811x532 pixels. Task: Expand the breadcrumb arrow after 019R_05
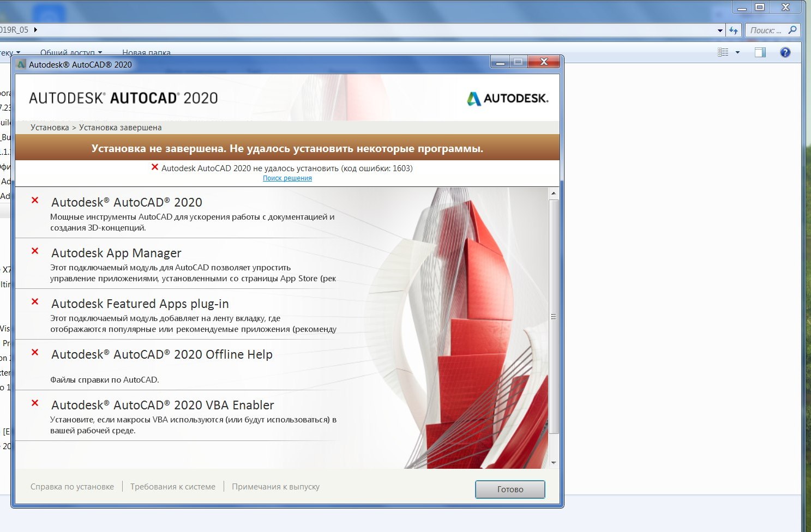coord(35,30)
